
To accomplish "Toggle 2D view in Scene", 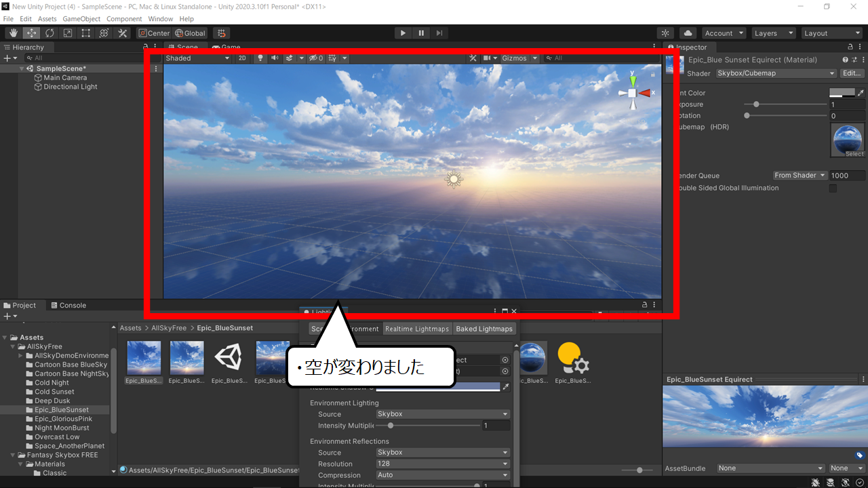I will (x=242, y=58).
